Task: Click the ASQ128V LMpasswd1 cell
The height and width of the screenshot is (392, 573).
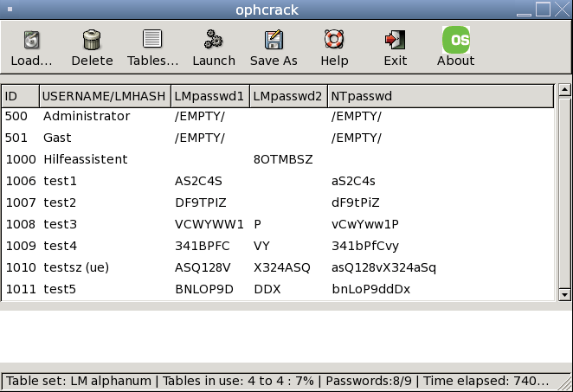Action: click(x=203, y=267)
